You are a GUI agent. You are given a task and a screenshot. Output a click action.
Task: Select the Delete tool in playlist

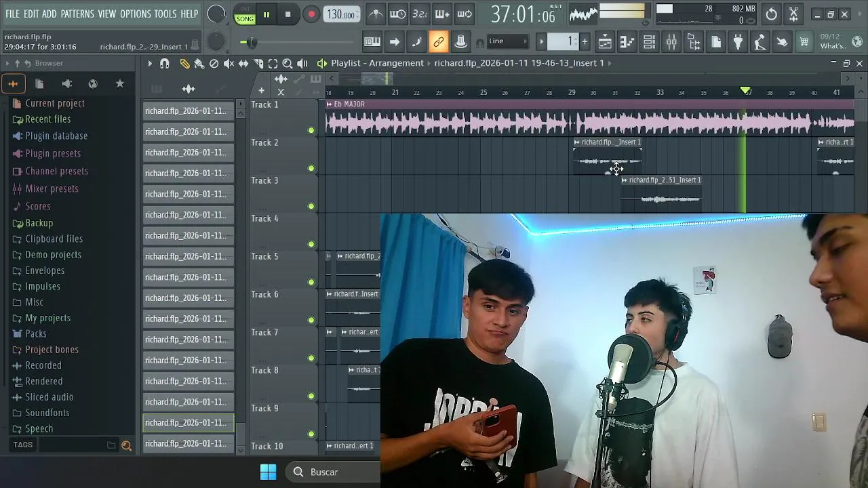tap(214, 63)
